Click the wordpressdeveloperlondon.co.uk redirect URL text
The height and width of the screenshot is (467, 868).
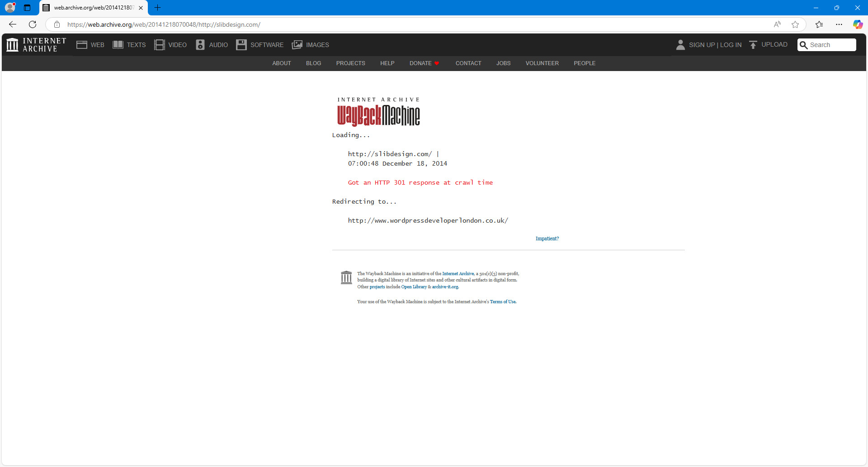pyautogui.click(x=428, y=220)
